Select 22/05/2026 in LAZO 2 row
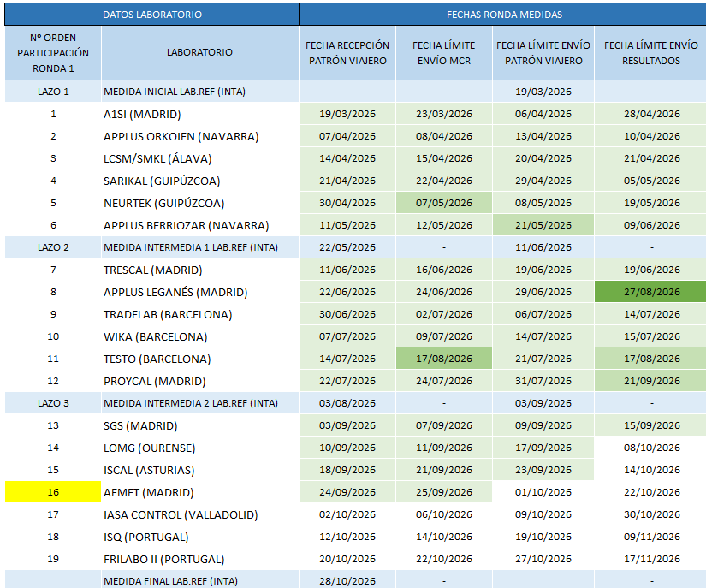Screen dimensions: 706x588 click(x=347, y=247)
